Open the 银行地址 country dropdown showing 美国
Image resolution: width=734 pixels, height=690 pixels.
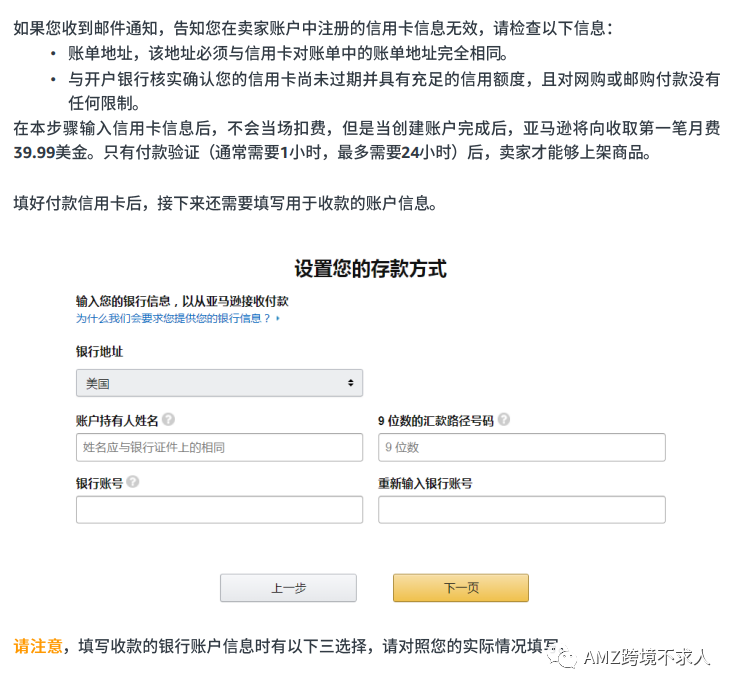point(219,383)
